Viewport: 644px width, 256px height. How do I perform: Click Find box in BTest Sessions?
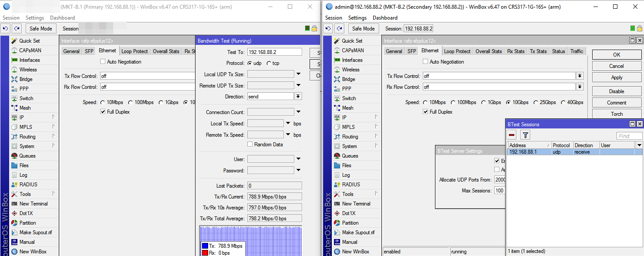coord(629,136)
